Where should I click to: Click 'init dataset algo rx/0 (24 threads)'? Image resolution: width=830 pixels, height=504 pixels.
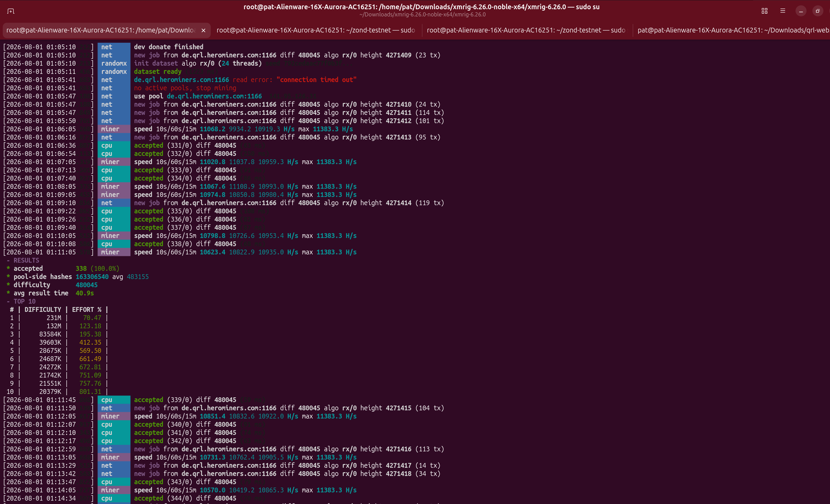pyautogui.click(x=198, y=63)
